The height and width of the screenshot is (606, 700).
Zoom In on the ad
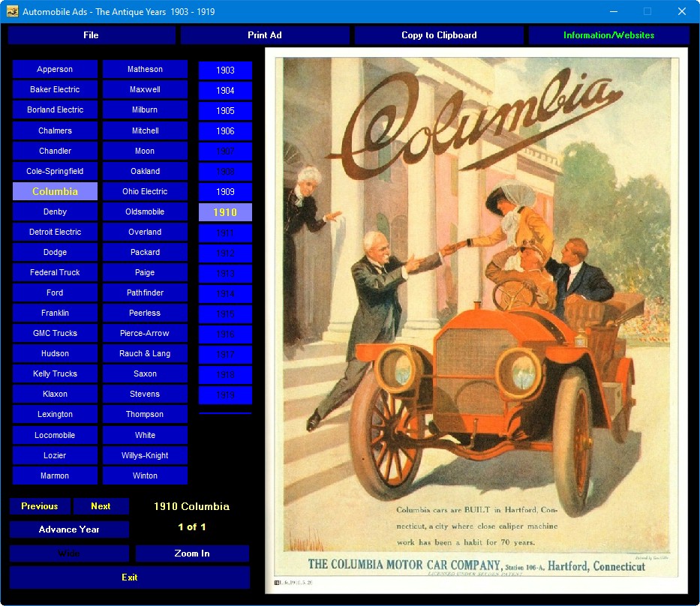(192, 553)
